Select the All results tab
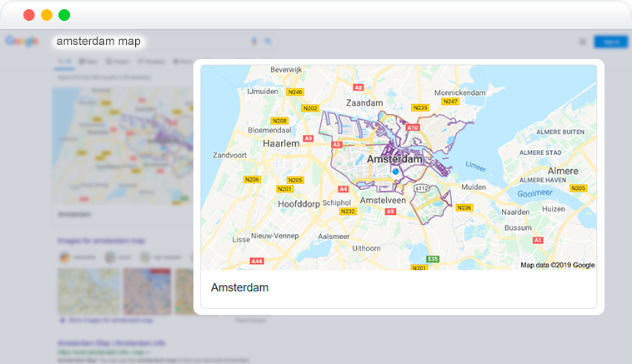Image resolution: width=632 pixels, height=364 pixels. (64, 62)
